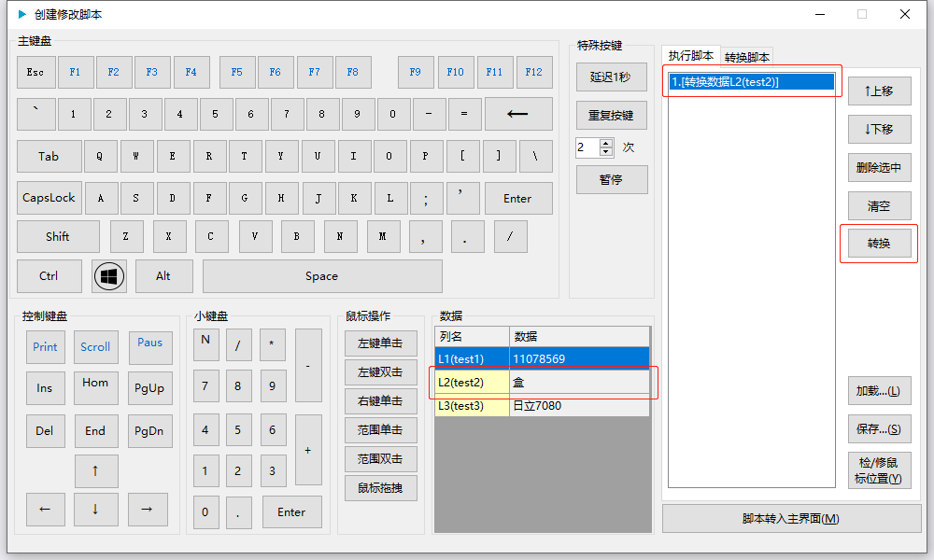
Task: Click the Ctrl key
Action: [49, 276]
